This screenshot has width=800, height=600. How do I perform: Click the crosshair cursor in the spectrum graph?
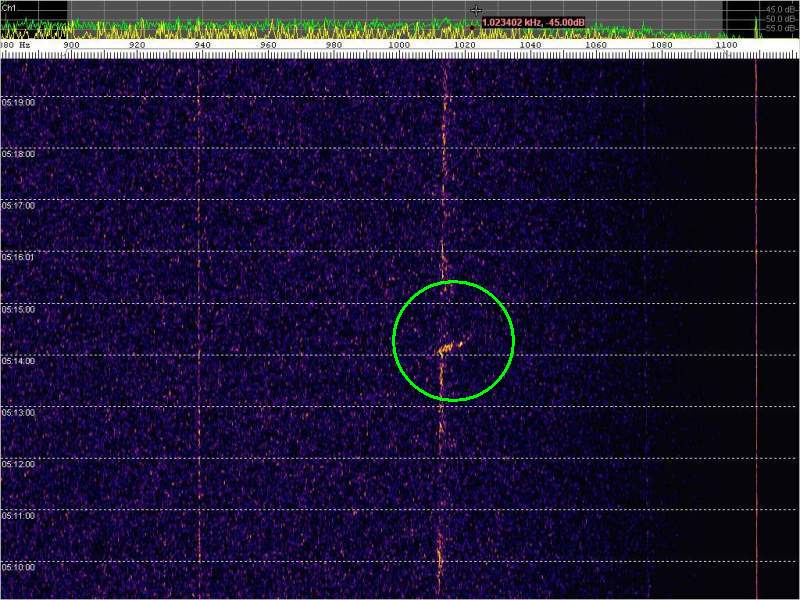pos(476,11)
